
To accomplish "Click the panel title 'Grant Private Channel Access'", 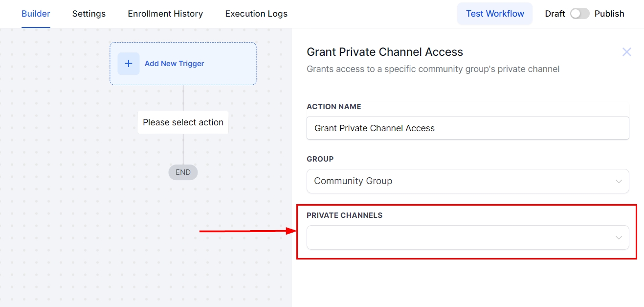I will (384, 52).
